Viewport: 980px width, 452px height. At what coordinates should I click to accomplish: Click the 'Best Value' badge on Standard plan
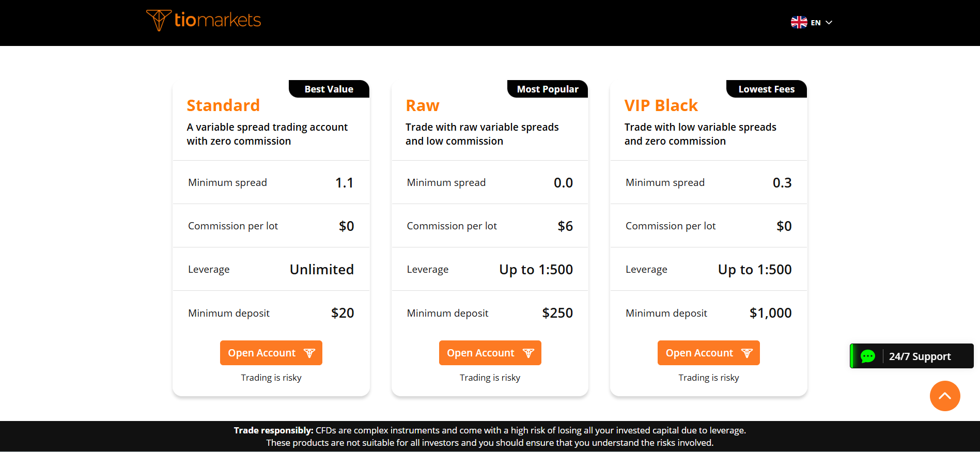(329, 89)
